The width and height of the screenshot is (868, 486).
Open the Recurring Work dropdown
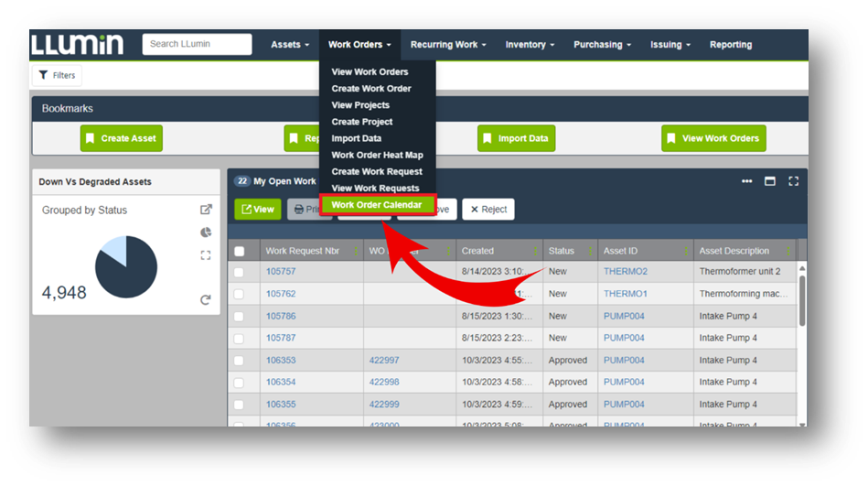tap(447, 45)
